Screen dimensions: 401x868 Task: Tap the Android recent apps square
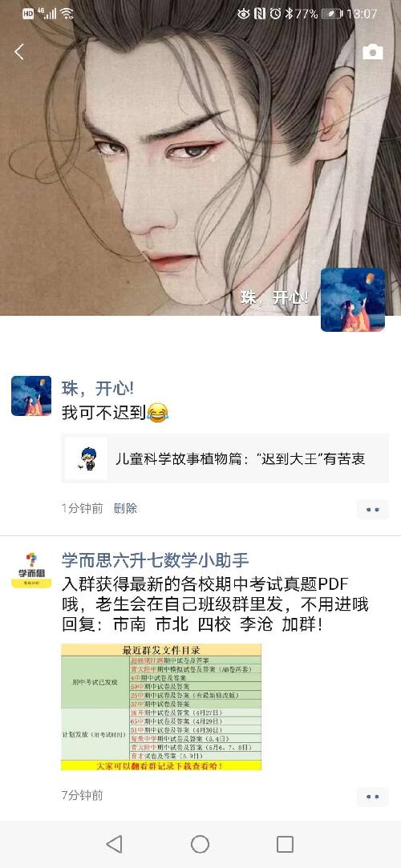(x=285, y=844)
